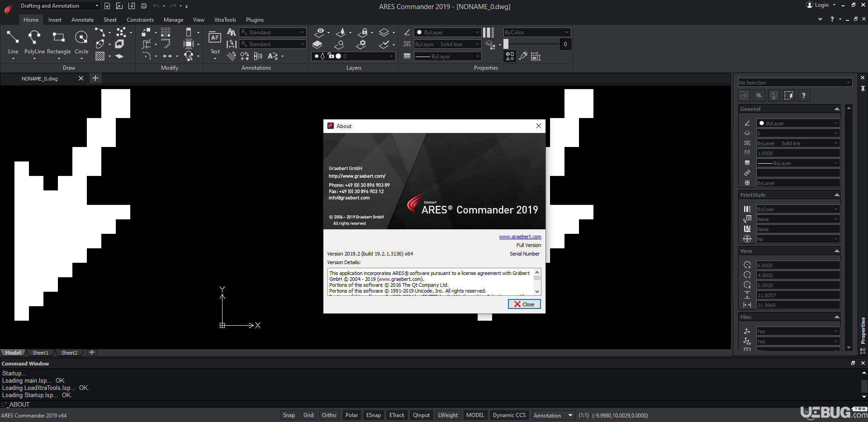Open ribbon ByLayer Solid line dropdown

point(447,44)
